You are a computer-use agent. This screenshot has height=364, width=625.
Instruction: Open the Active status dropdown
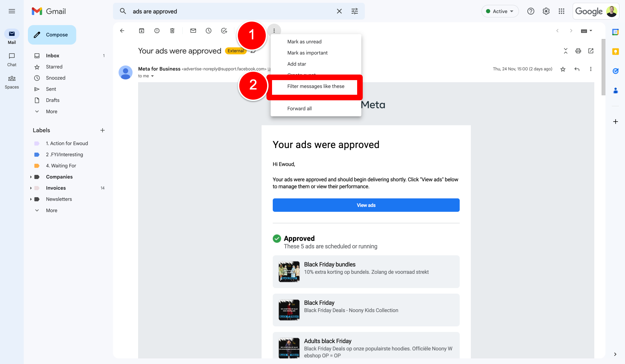[x=500, y=11]
